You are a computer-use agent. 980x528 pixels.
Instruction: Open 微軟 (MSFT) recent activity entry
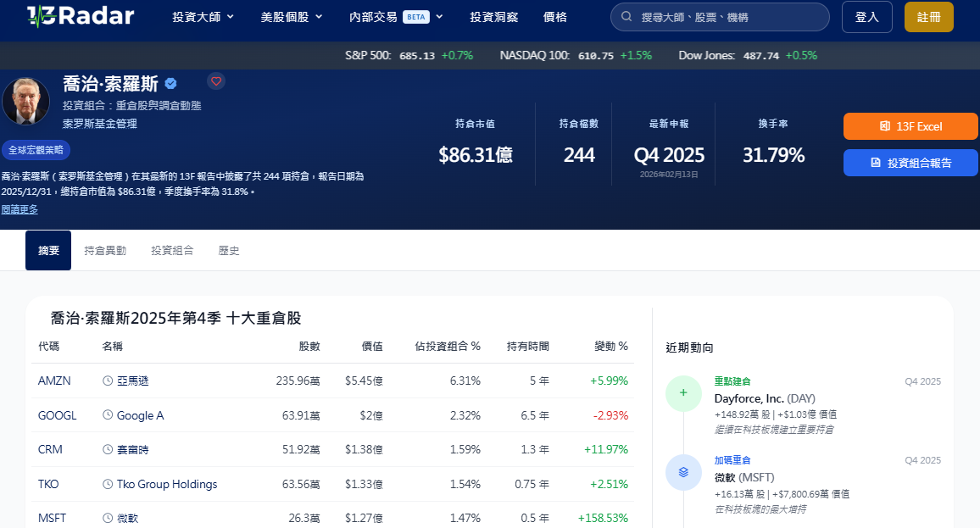[744, 477]
